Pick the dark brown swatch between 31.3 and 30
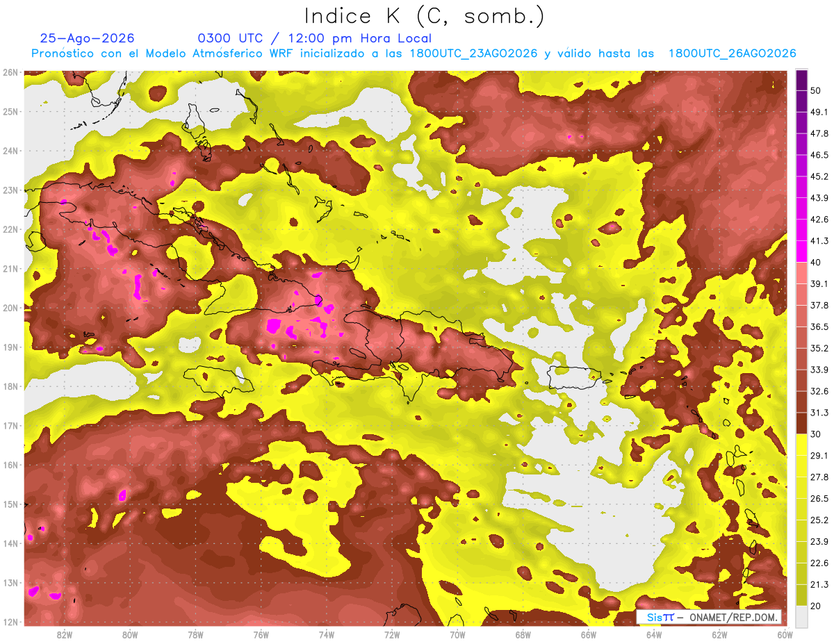834x644 pixels. (x=801, y=423)
